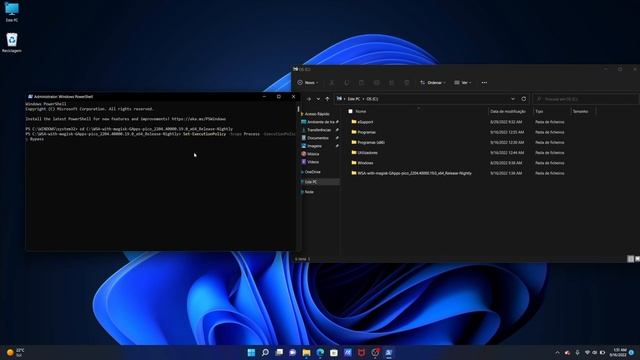This screenshot has width=640, height=360.
Task: Select the Reciclagem recycle bin desktop icon
Action: 12,42
